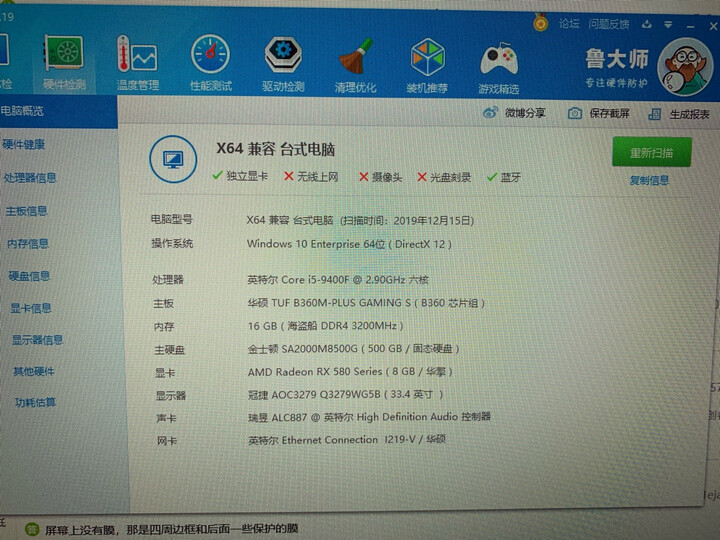720x540 pixels.
Task: Open 清理优化 cleanup broom icon
Action: tap(355, 56)
